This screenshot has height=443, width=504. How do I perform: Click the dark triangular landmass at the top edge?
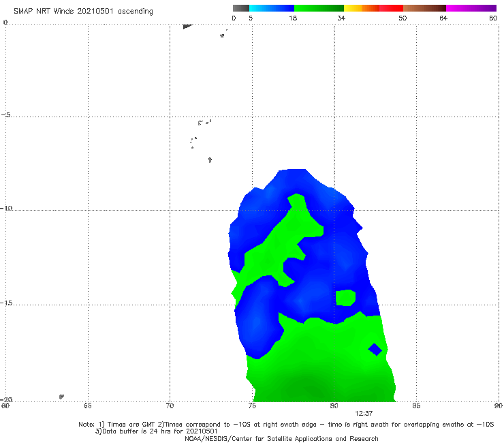coord(187,27)
